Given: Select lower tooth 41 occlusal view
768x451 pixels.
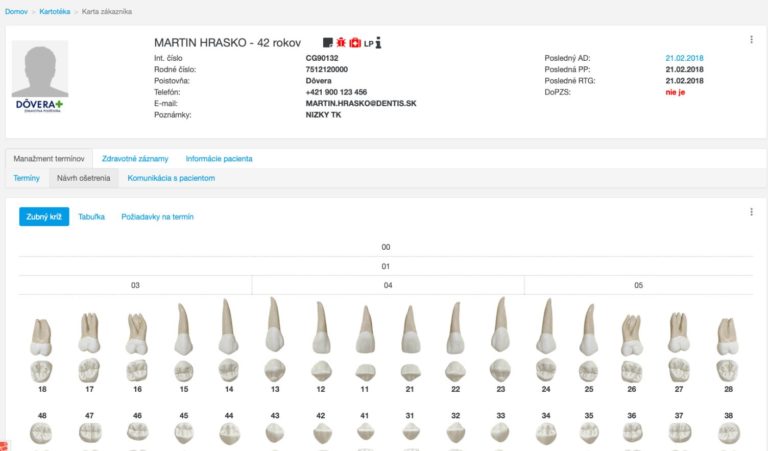Looking at the screenshot, I should click(x=364, y=433).
